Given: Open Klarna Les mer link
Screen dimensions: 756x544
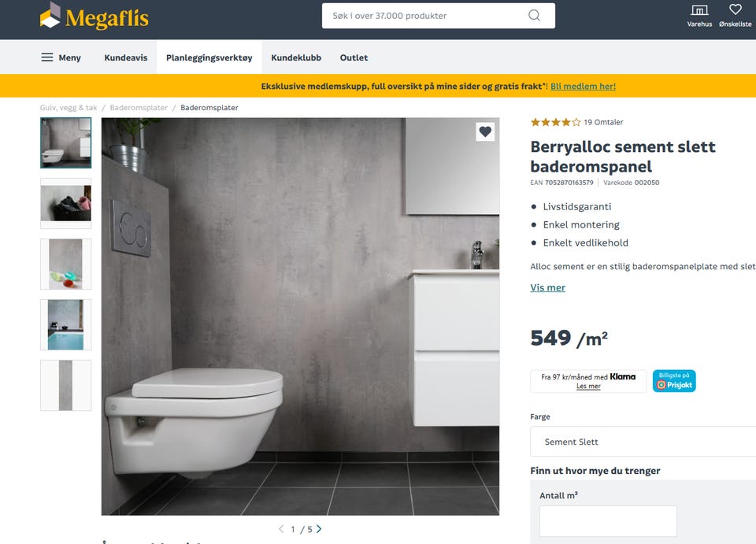Looking at the screenshot, I should pyautogui.click(x=588, y=386).
